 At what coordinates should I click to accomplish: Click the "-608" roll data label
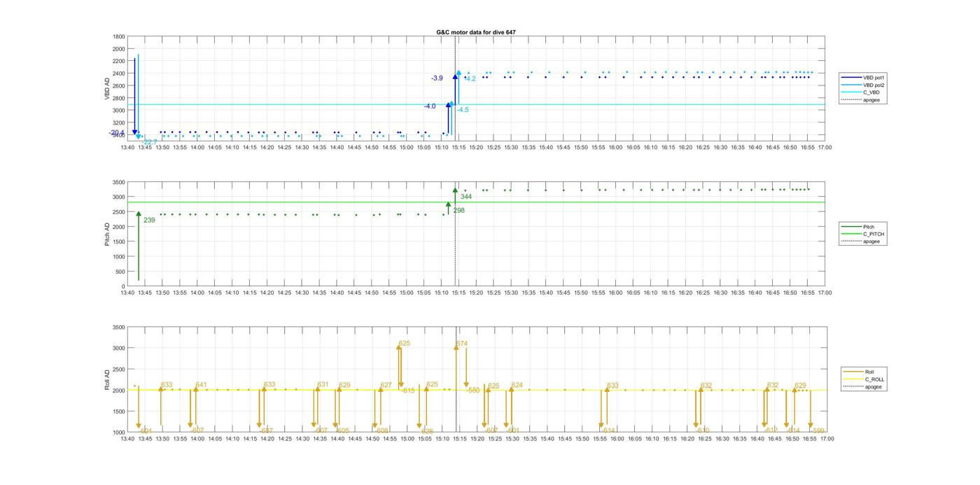click(x=381, y=431)
